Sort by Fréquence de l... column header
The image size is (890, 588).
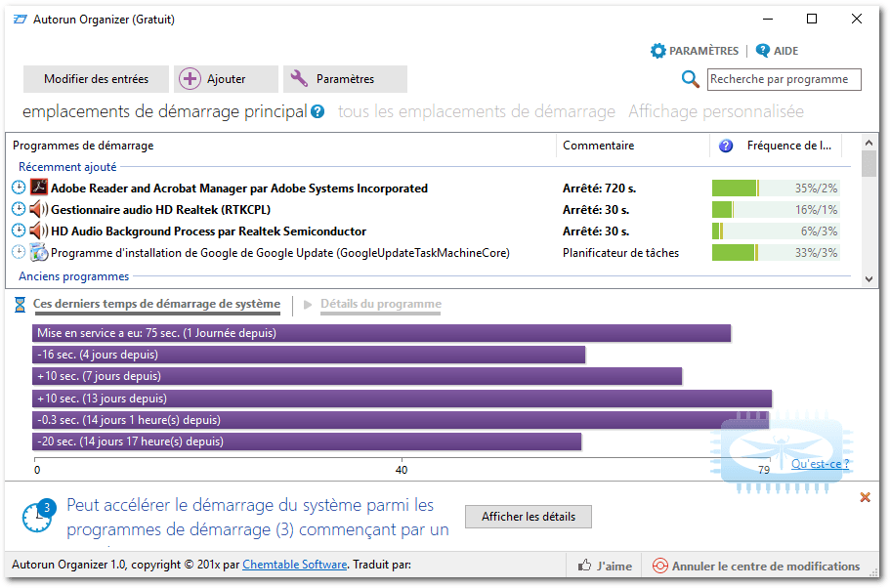pyautogui.click(x=789, y=146)
